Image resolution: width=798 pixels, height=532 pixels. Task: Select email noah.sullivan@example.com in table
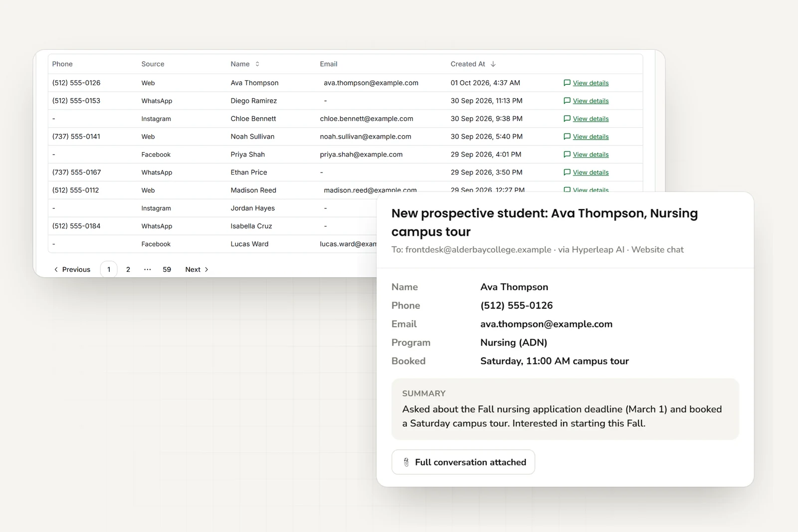coord(366,137)
